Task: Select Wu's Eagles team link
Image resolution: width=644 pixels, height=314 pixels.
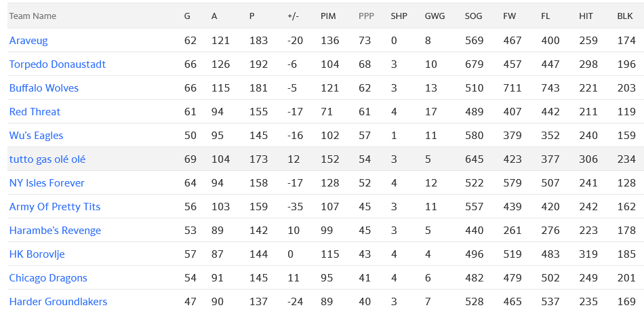Action: 36,136
